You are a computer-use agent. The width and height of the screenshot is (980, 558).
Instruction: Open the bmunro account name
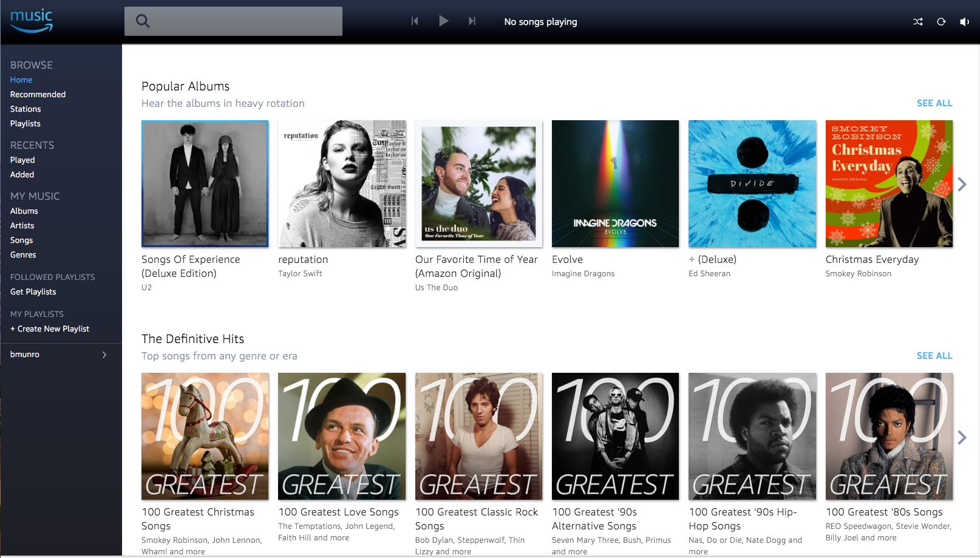(25, 354)
